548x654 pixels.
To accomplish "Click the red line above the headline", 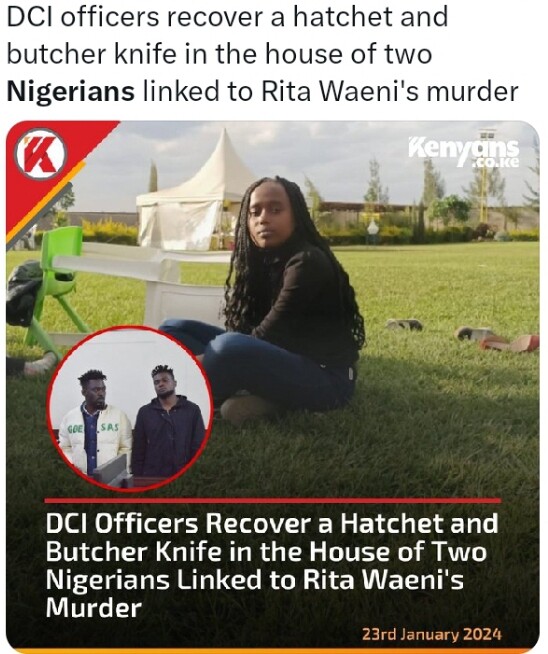I will tap(273, 501).
